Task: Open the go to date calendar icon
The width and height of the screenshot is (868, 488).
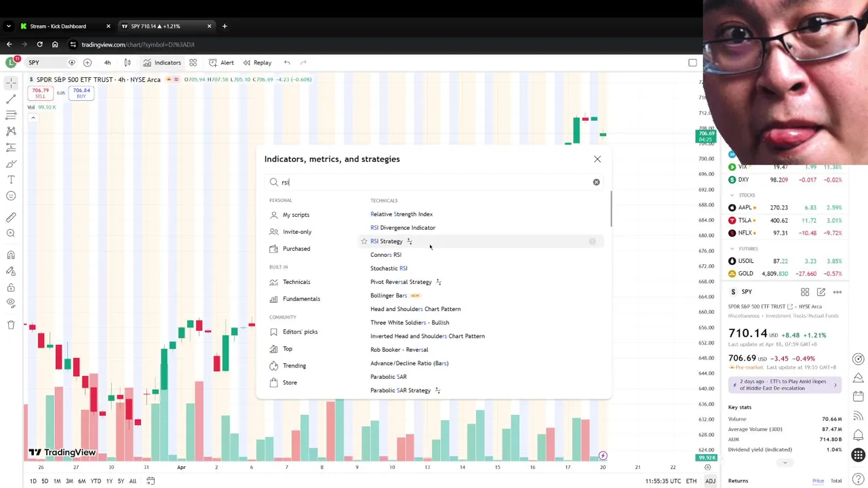Action: [151, 481]
